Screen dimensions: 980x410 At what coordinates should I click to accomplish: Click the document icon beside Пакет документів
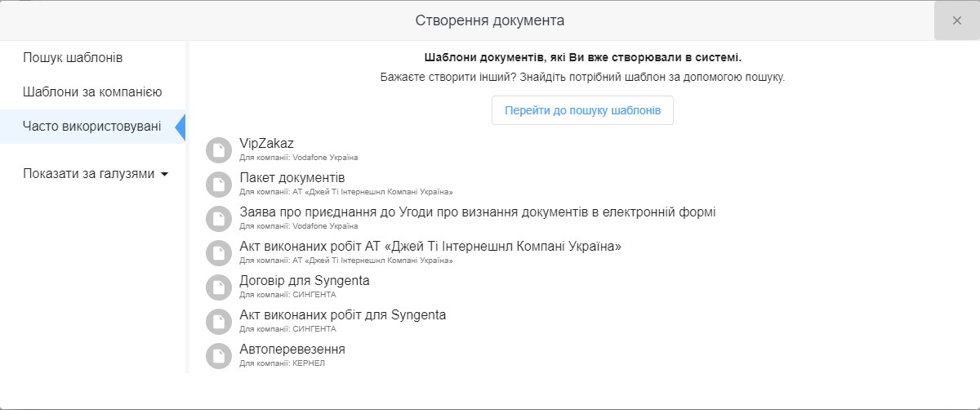218,185
